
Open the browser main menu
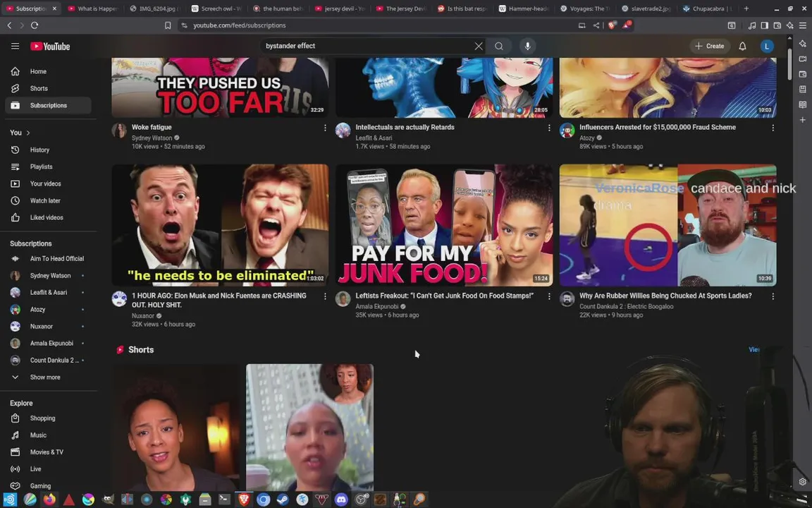pos(803,25)
